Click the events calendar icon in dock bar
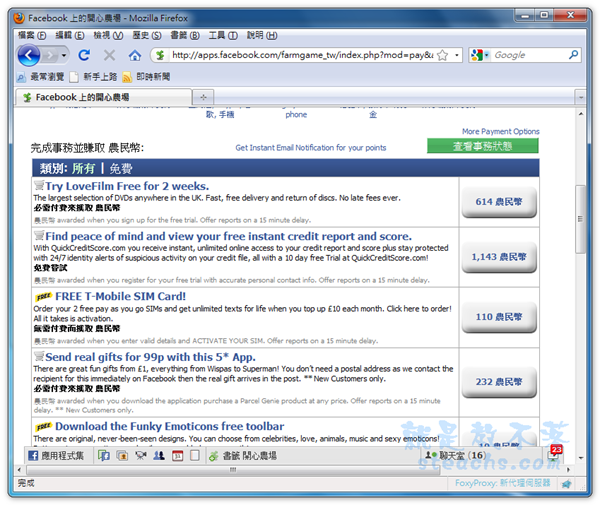 click(x=178, y=456)
